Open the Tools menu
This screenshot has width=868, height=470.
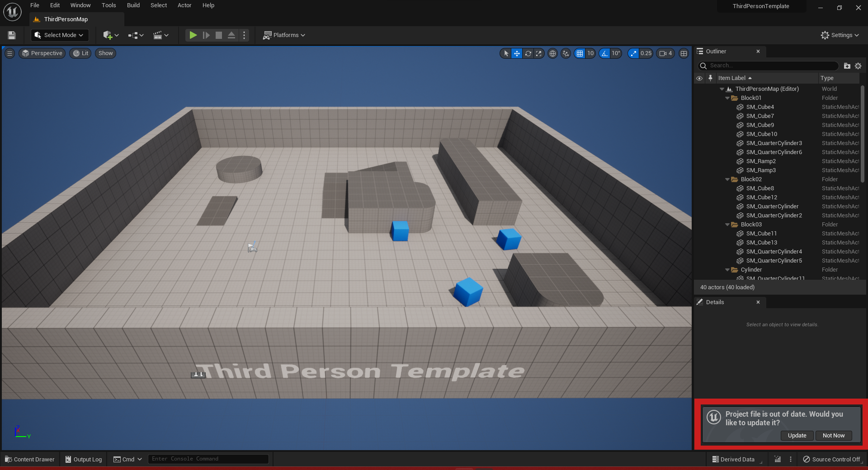pos(109,5)
